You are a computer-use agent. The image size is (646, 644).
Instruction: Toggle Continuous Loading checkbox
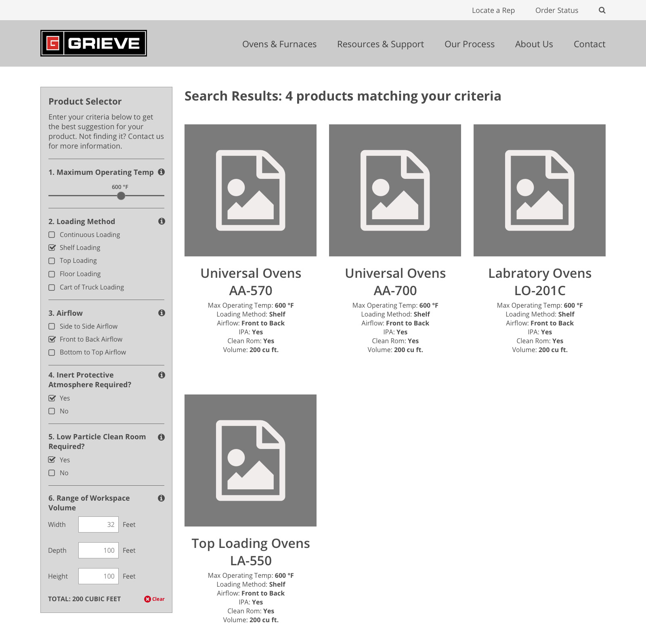[x=52, y=235]
